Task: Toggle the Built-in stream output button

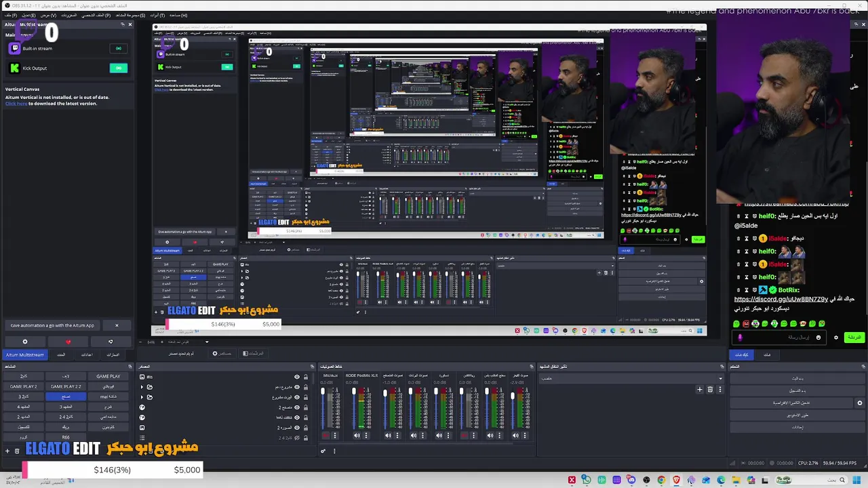Action: (119, 48)
